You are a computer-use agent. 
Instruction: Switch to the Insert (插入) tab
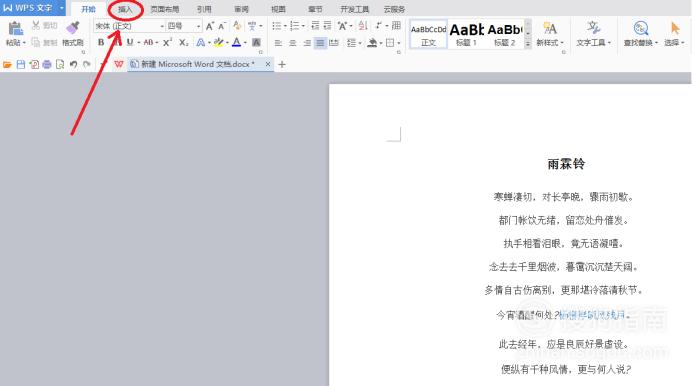125,9
